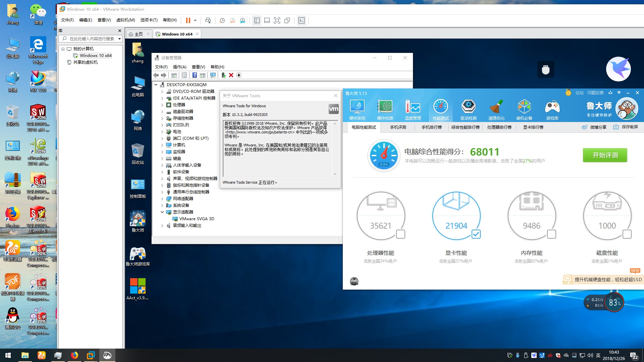Image resolution: width=644 pixels, height=362 pixels.
Task: Check the 内存性能 test checkbox
Action: click(551, 234)
